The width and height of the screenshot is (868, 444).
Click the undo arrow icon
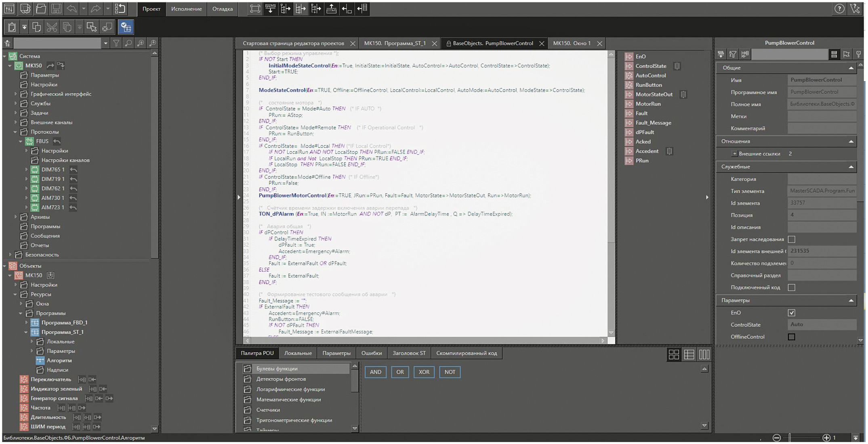coord(71,8)
